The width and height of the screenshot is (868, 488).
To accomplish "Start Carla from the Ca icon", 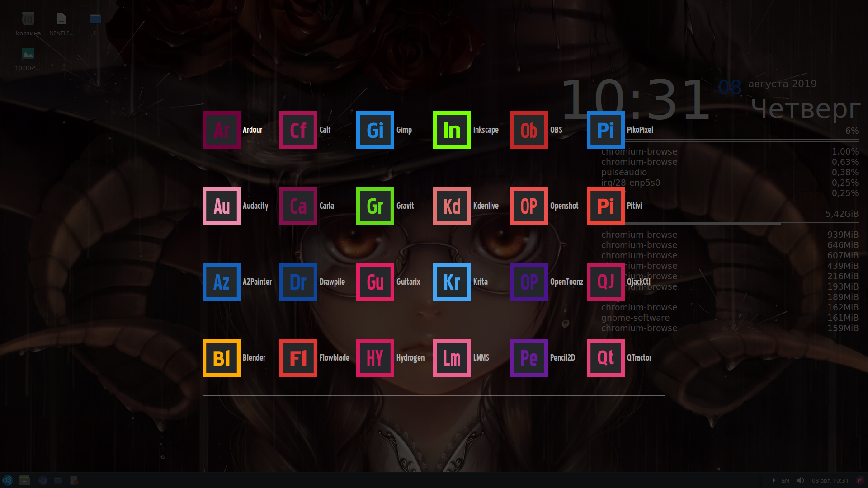I will 298,206.
